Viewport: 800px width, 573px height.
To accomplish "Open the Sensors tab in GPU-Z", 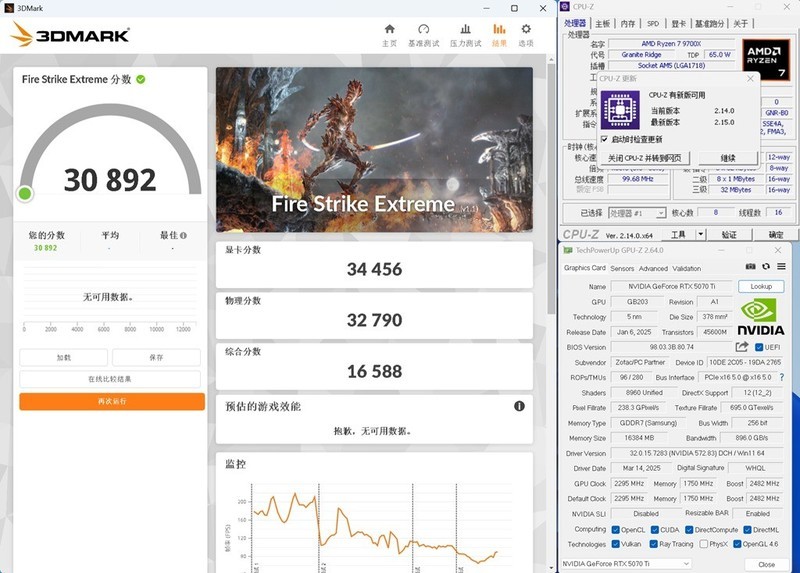I will [x=622, y=268].
